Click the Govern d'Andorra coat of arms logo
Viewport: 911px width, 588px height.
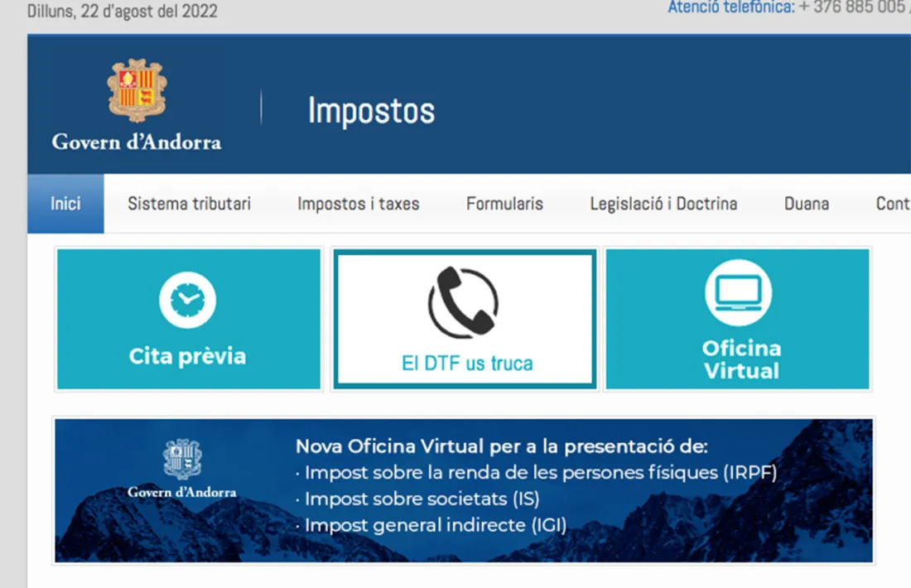pyautogui.click(x=135, y=95)
